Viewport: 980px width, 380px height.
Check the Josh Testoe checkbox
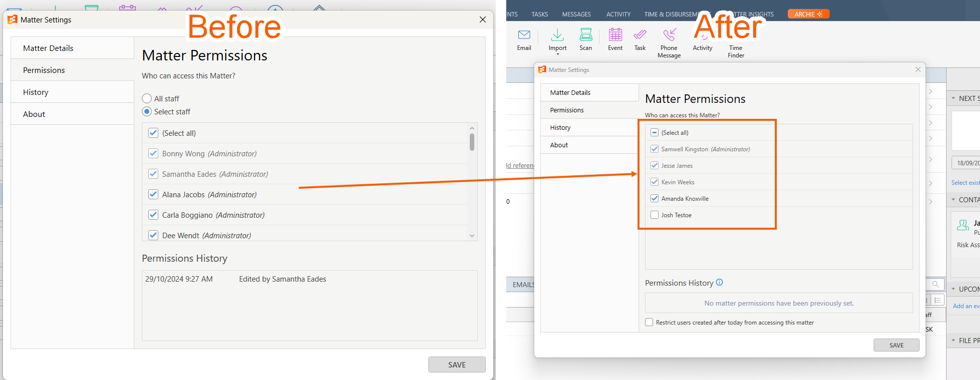(654, 215)
